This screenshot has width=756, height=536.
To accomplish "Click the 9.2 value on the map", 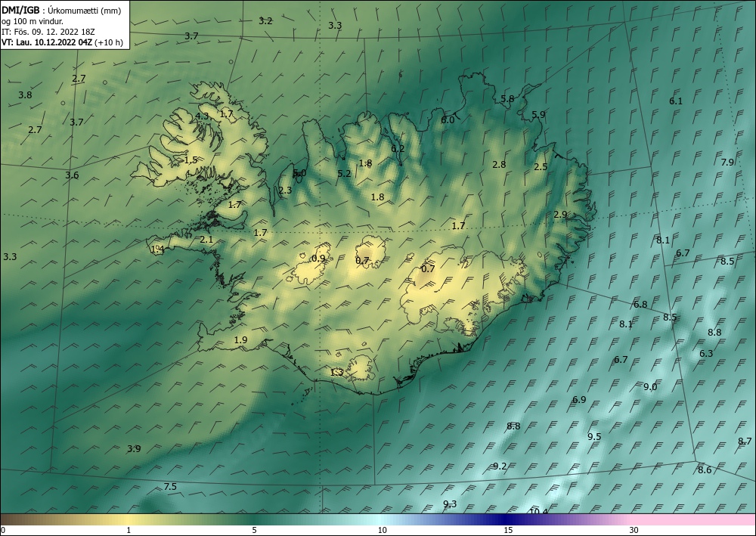I will click(x=500, y=466).
